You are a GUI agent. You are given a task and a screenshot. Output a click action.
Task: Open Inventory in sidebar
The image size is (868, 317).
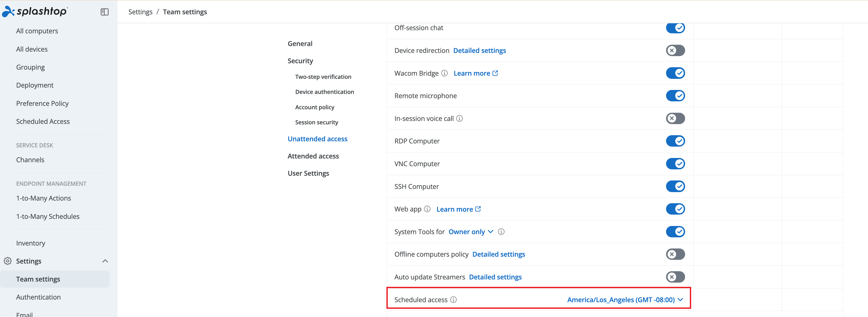click(31, 243)
